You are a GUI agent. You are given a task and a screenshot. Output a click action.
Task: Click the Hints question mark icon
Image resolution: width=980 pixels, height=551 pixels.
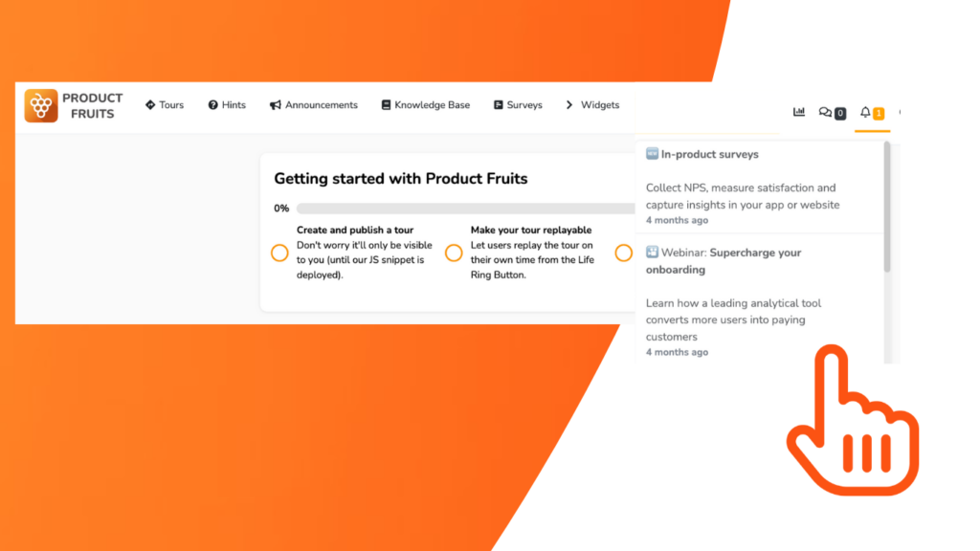tap(212, 105)
